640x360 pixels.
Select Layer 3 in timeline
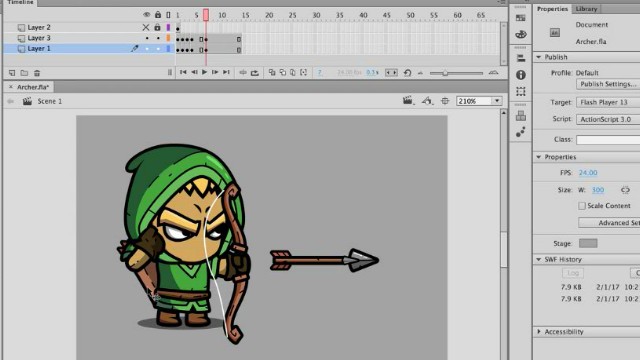point(39,38)
